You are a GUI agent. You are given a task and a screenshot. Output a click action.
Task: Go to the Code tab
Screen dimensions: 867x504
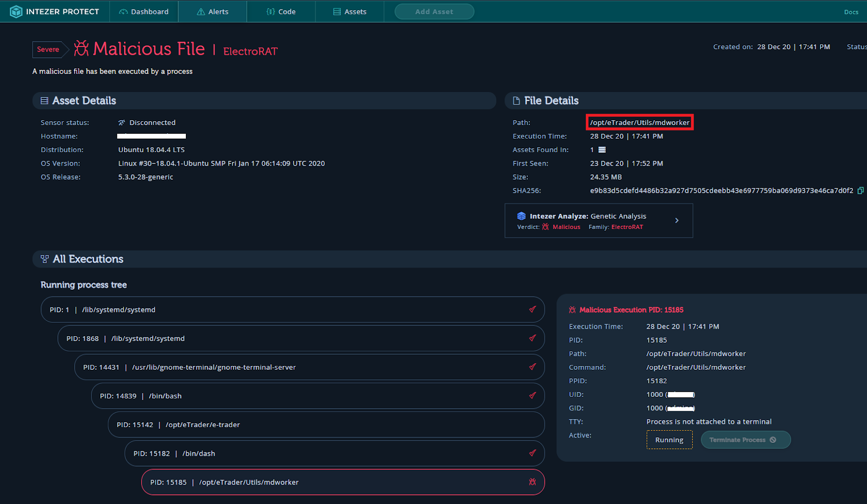click(x=281, y=11)
